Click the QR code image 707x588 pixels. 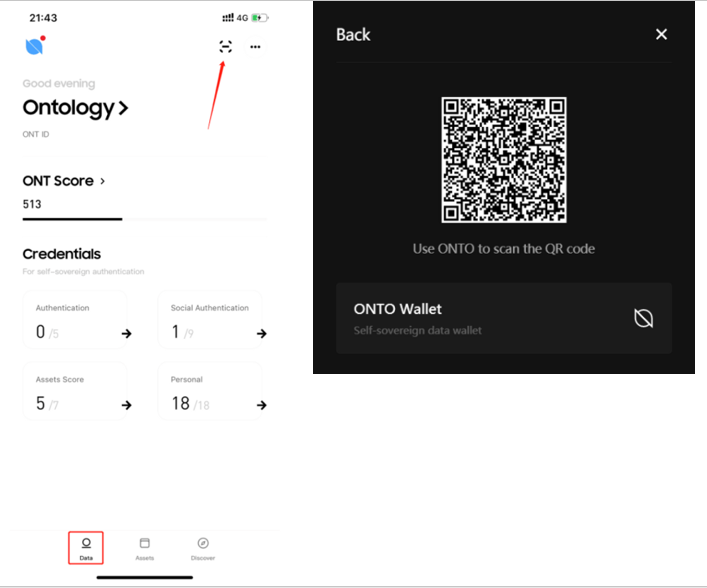pos(504,160)
